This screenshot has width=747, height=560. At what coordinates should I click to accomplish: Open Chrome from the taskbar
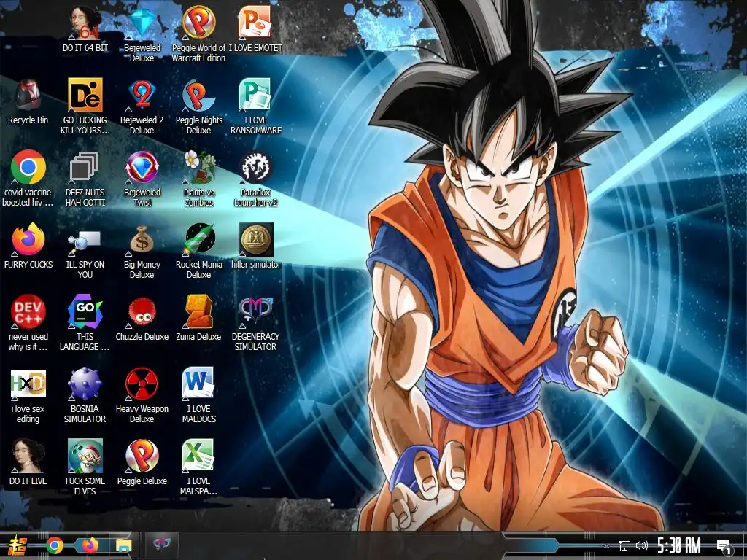[x=55, y=545]
